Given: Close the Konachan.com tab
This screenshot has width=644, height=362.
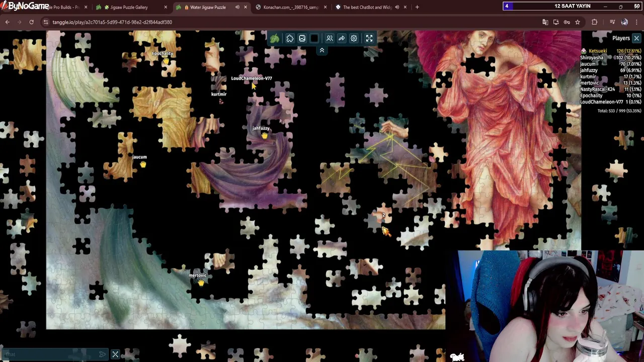Looking at the screenshot, I should [325, 7].
